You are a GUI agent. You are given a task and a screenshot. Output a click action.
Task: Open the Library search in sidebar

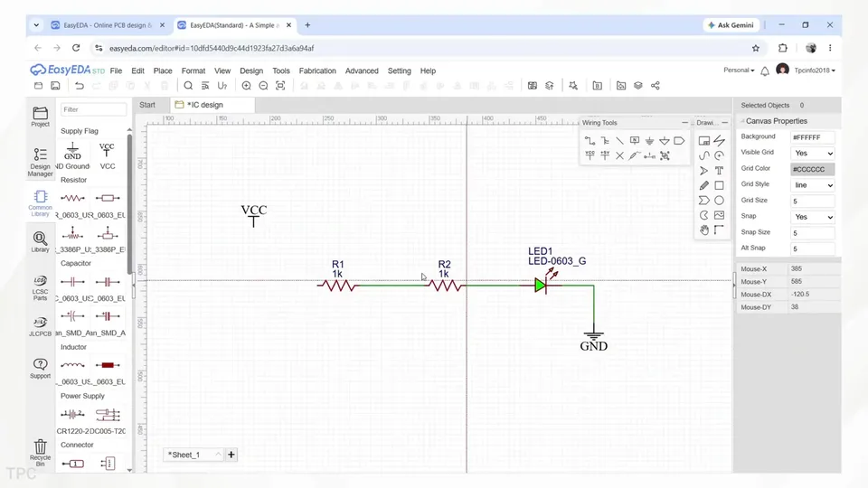tap(40, 242)
